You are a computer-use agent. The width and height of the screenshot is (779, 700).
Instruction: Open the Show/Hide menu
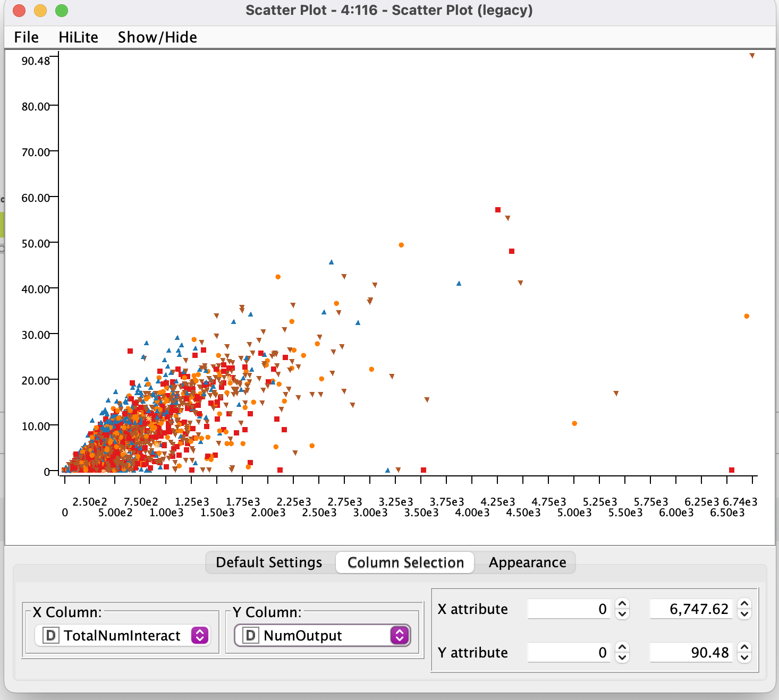click(x=157, y=37)
